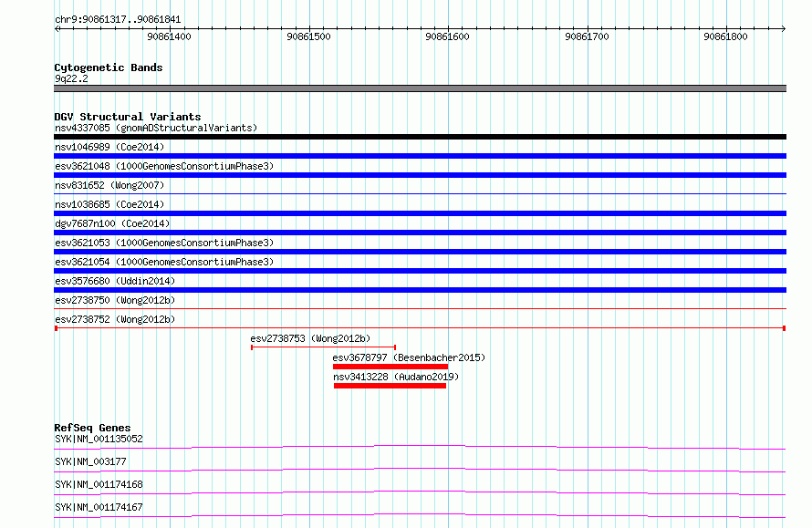Select the gray 9q22.2 cytogenetic band bar
The image size is (812, 528).
[420, 88]
